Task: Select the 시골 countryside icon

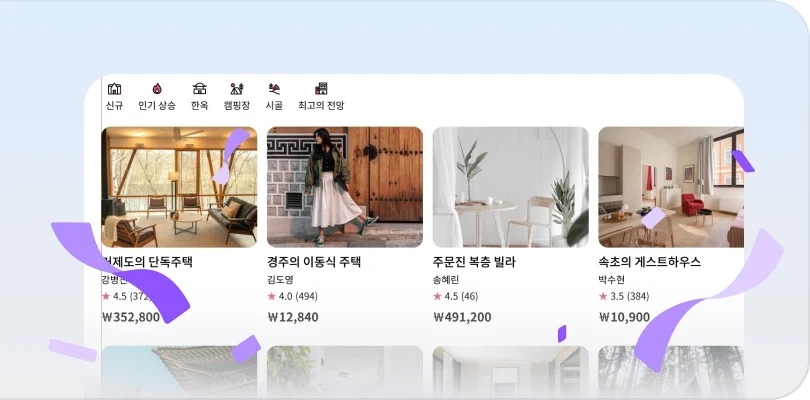Action: click(274, 89)
